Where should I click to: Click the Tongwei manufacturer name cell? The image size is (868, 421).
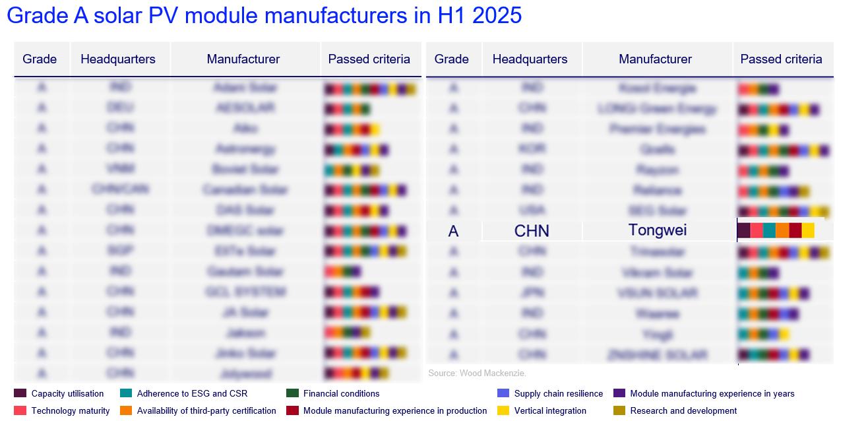pos(657,230)
